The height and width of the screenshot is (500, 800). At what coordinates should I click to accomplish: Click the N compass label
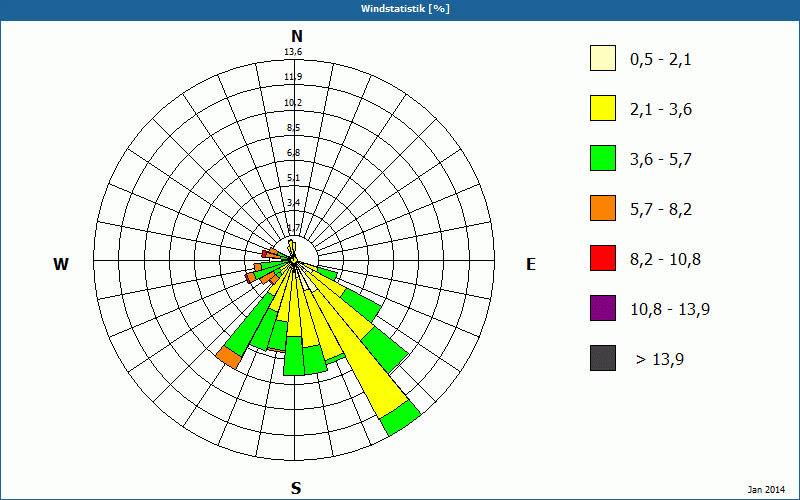click(x=296, y=36)
